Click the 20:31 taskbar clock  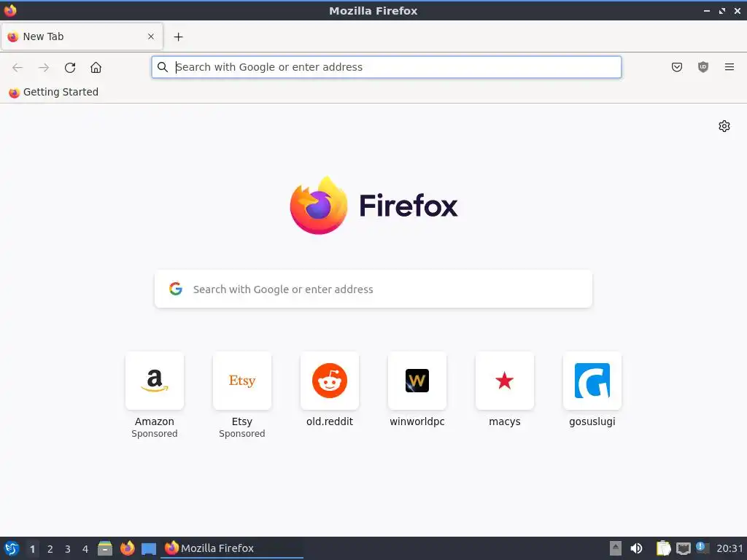pyautogui.click(x=729, y=548)
